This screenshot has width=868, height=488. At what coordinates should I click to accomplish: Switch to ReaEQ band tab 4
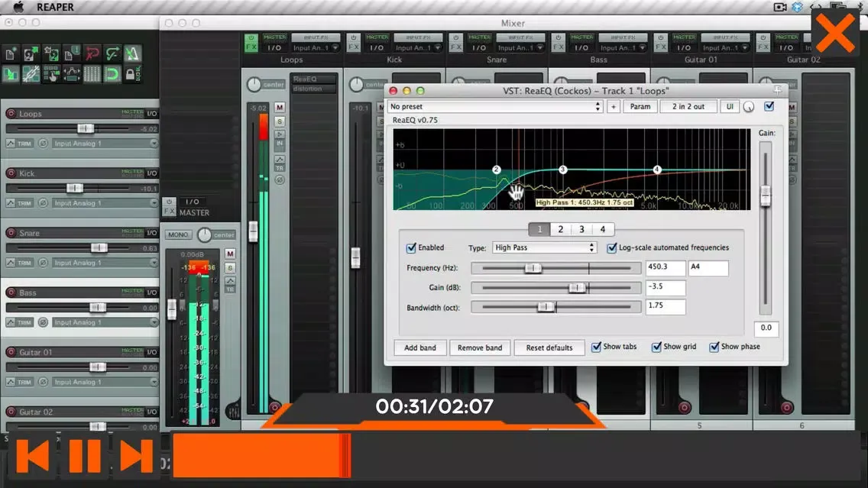[x=603, y=229]
